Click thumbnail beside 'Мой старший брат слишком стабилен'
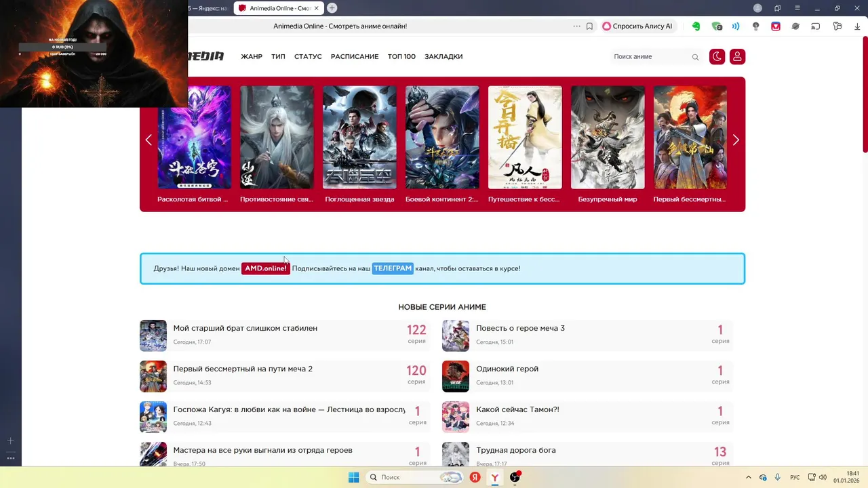868x488 pixels. coord(153,335)
